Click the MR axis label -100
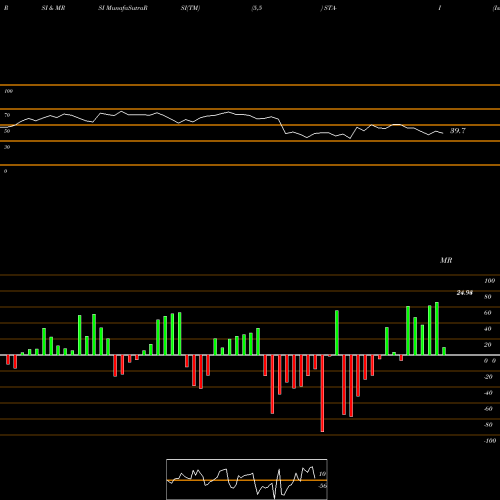 point(490,441)
